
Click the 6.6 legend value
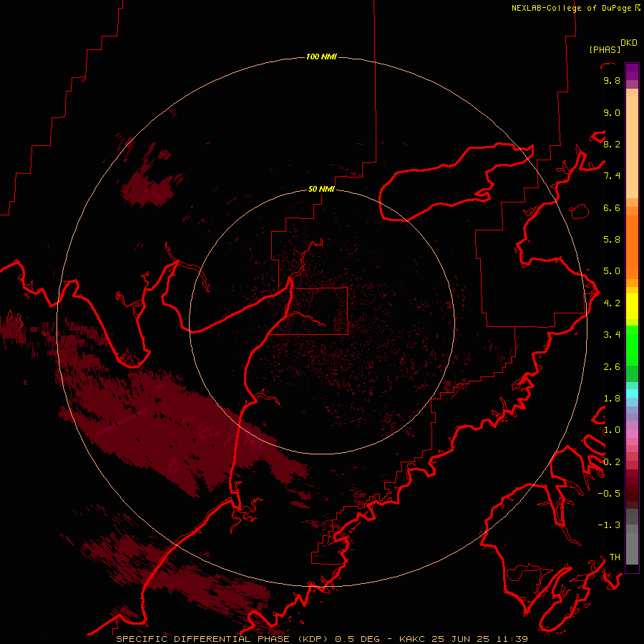[612, 208]
